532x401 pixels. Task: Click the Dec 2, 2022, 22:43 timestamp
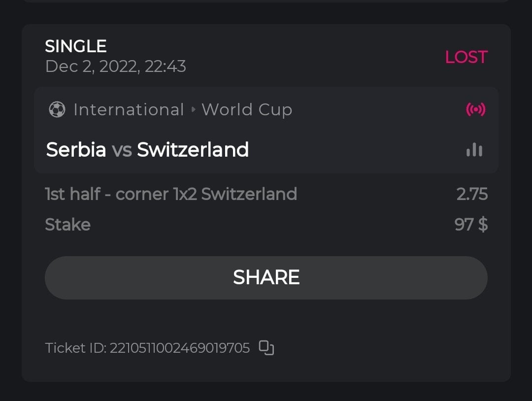[x=116, y=66]
